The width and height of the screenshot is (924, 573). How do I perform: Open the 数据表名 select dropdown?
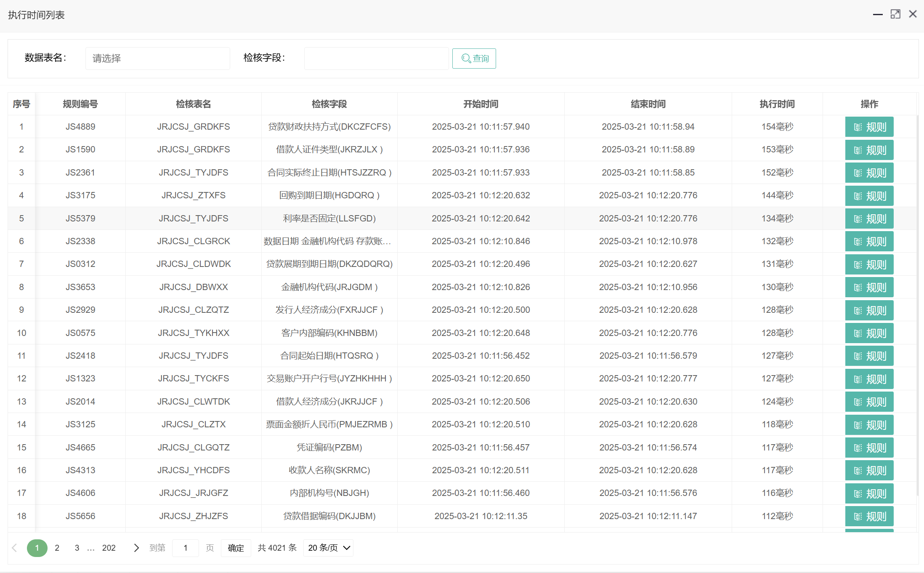(x=157, y=59)
